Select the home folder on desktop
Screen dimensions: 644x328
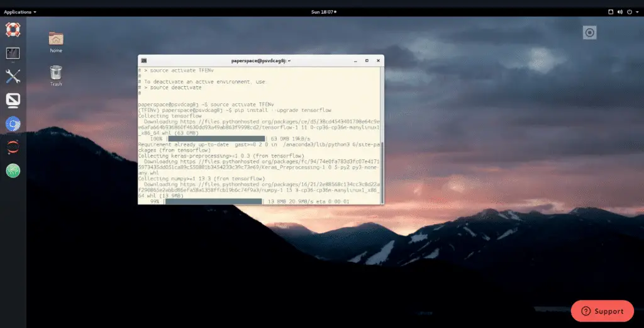56,42
